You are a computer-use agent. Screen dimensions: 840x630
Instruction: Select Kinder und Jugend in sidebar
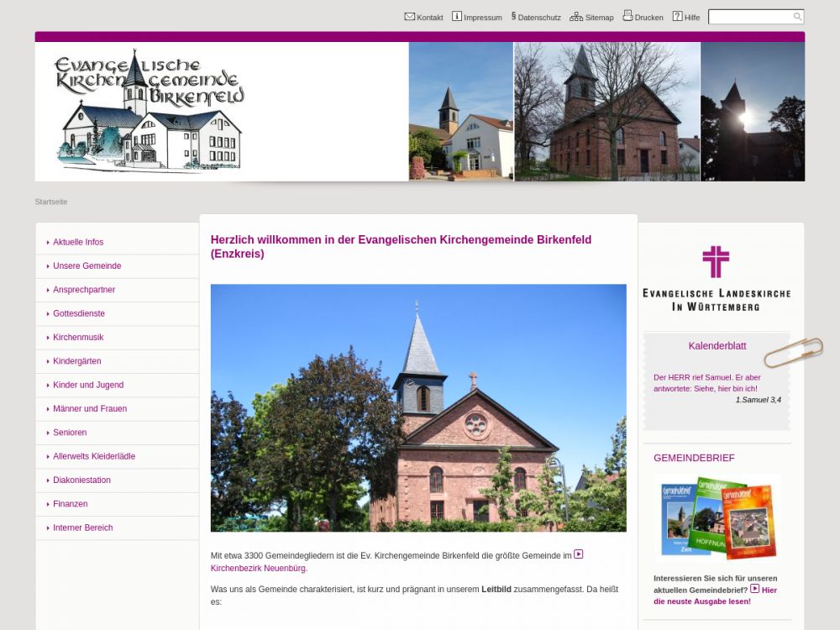[87, 385]
